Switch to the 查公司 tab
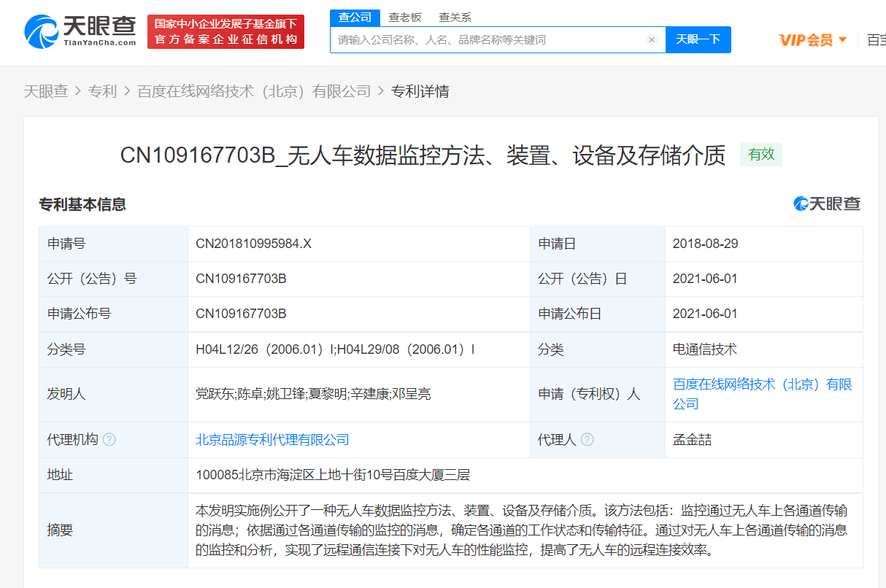This screenshot has height=588, width=886. click(355, 17)
